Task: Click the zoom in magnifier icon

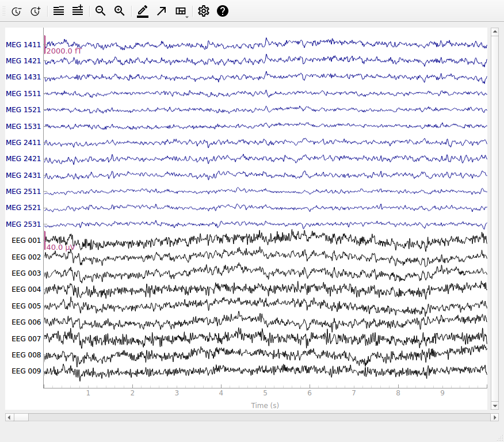Action: 120,12
